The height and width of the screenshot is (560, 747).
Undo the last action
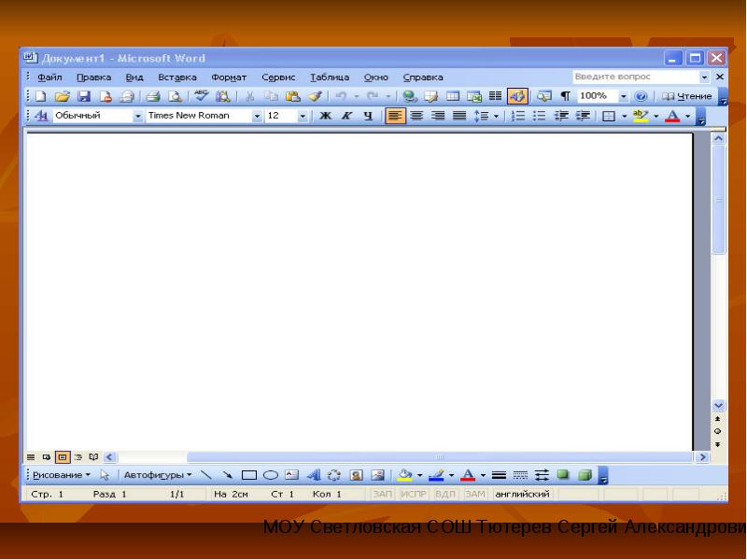341,97
